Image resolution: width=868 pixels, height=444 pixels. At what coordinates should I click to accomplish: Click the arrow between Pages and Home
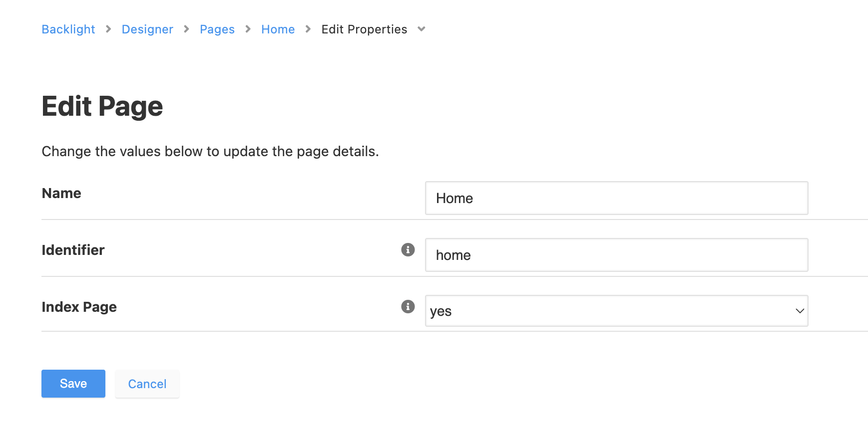[248, 29]
